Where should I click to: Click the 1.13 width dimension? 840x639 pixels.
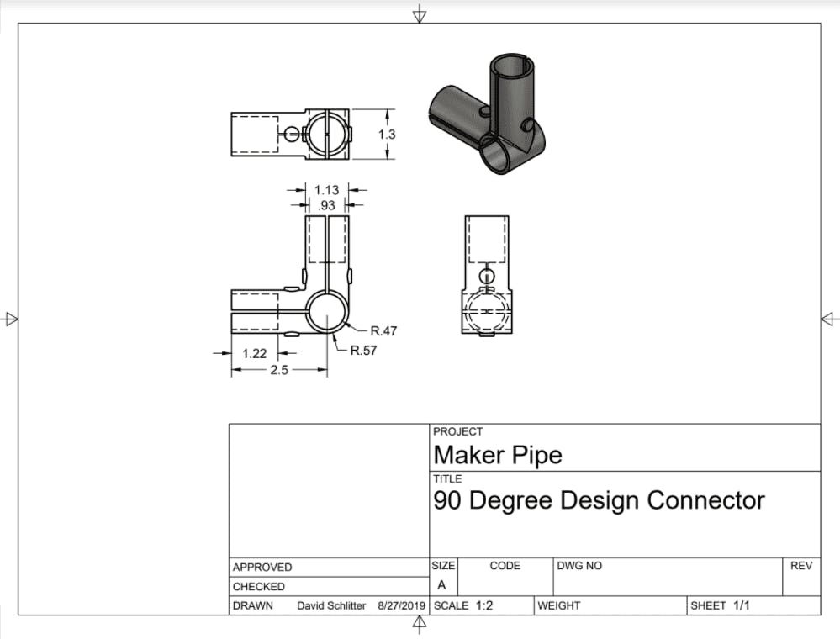pyautogui.click(x=326, y=190)
